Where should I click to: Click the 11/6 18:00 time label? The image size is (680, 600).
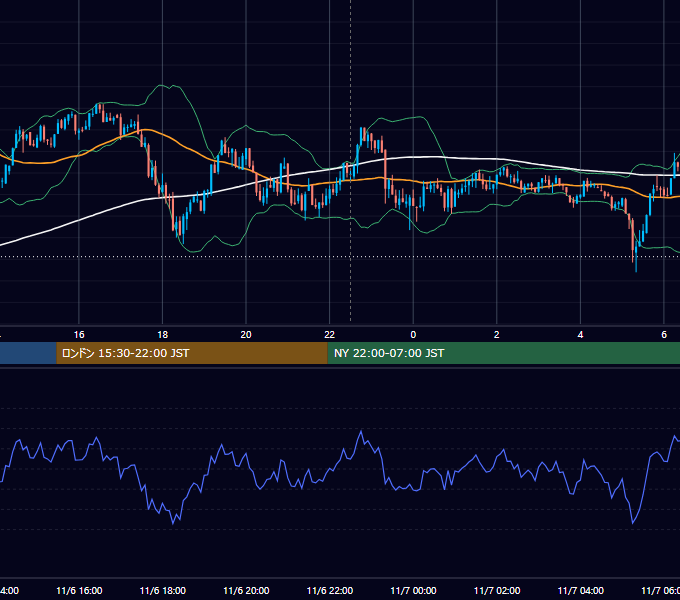point(163,591)
